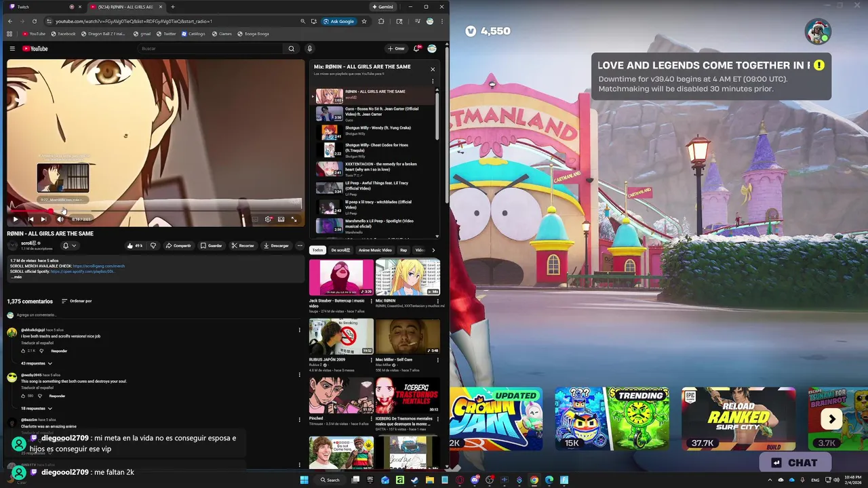Like the video with thumbs up
The width and height of the screenshot is (868, 488).
134,245
